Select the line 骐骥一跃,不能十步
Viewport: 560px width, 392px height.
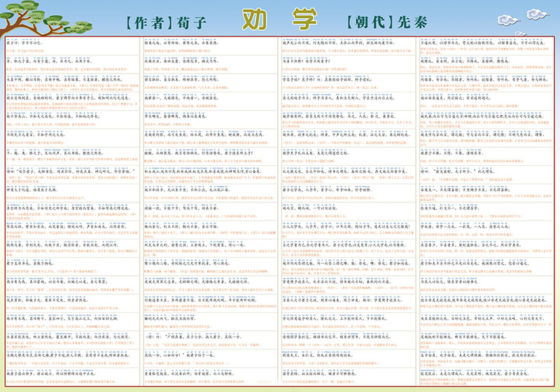(181, 208)
